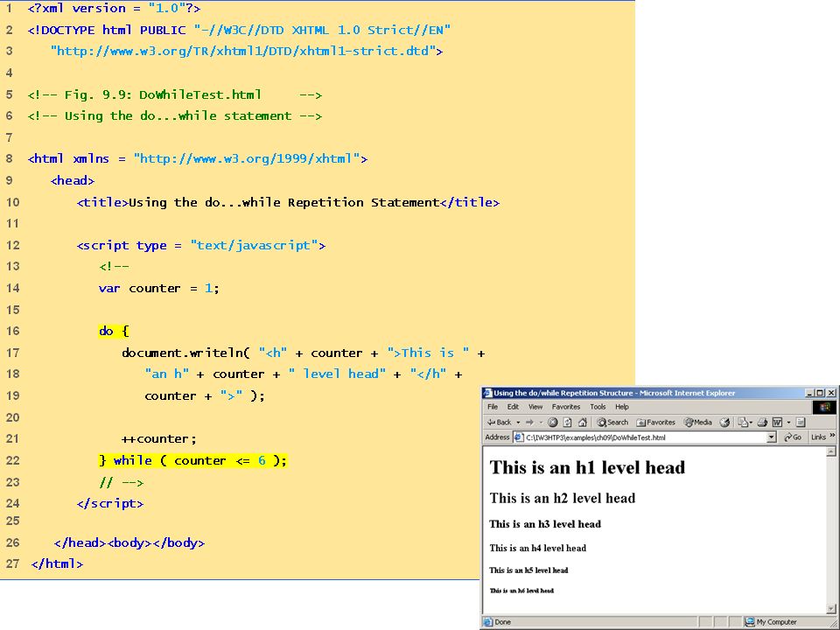Click the closing '</script>' tag line
Image resolution: width=840 pixels, height=630 pixels.
[110, 504]
